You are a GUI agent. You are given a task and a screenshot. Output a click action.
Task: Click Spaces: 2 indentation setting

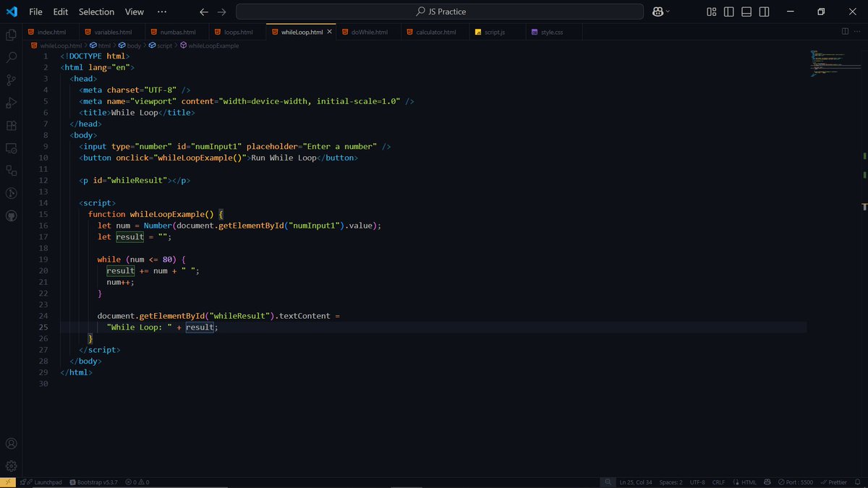click(671, 482)
